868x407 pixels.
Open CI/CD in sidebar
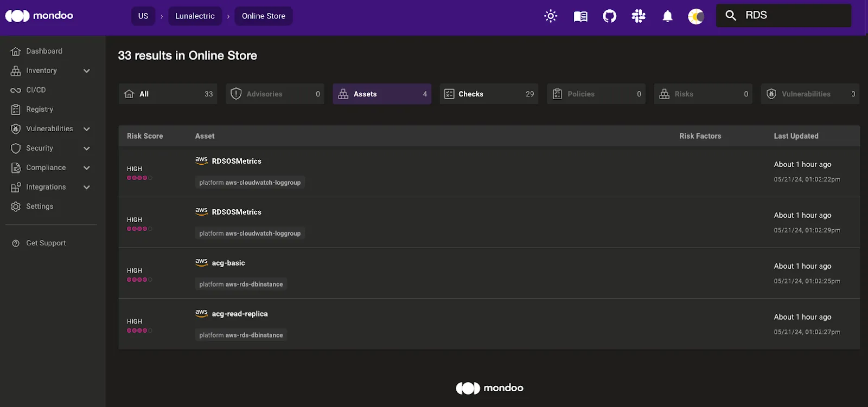(36, 90)
